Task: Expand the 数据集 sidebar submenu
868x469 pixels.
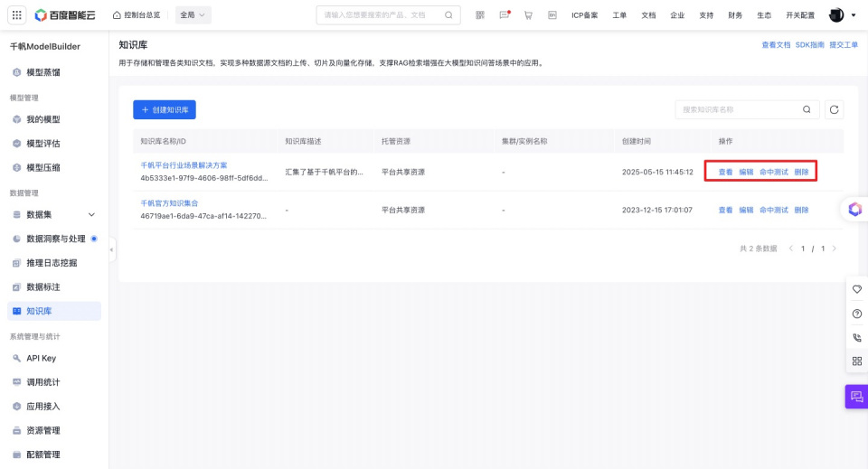Action: pyautogui.click(x=90, y=214)
